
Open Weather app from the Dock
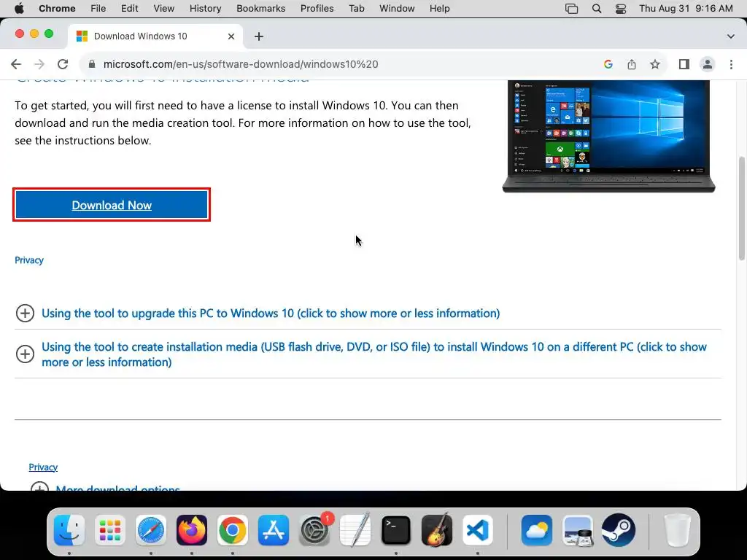coord(537,530)
